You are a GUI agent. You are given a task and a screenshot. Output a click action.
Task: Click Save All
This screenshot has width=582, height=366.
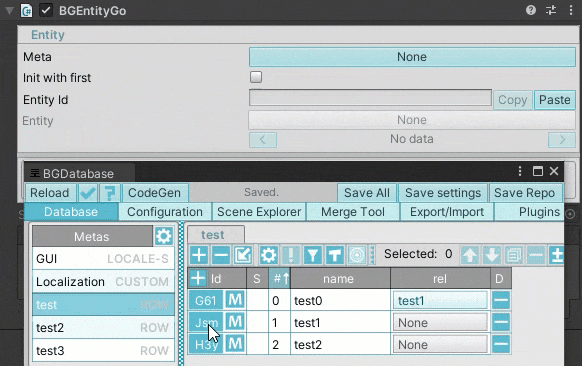(x=367, y=193)
